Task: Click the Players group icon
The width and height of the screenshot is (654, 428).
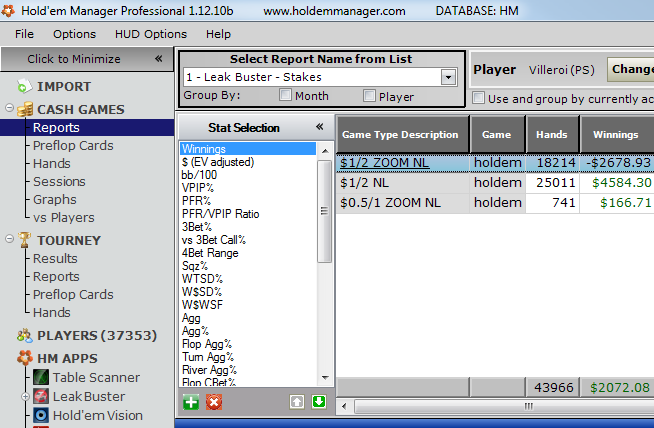Action: [25, 335]
